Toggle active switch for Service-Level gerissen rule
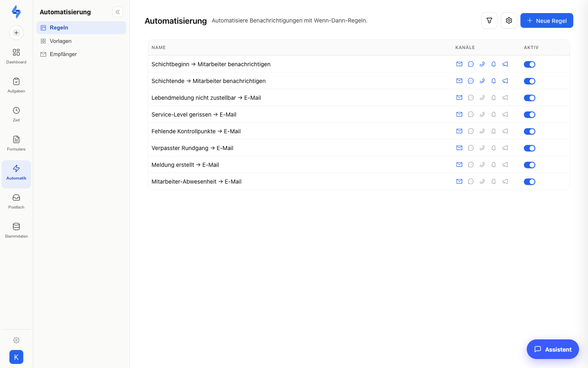This screenshot has width=588, height=368. (530, 114)
